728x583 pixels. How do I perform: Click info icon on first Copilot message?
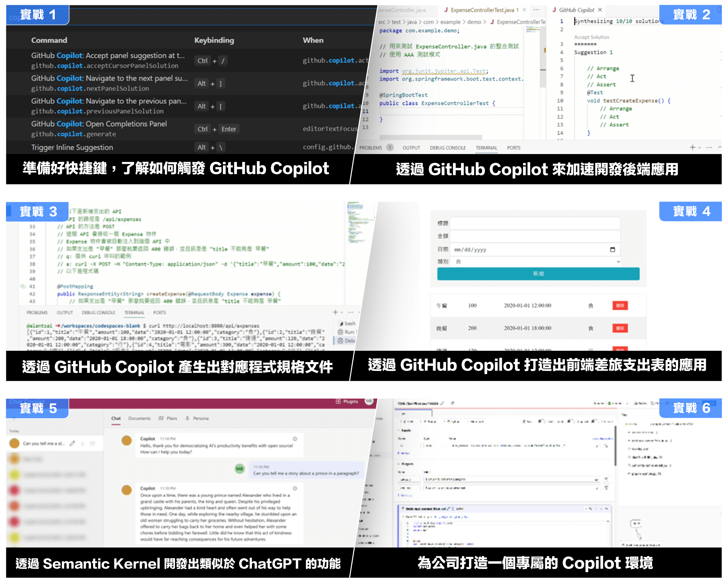(295, 439)
